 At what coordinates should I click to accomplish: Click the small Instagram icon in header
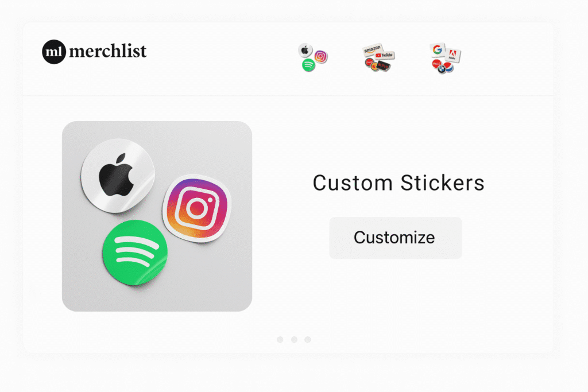tap(320, 57)
